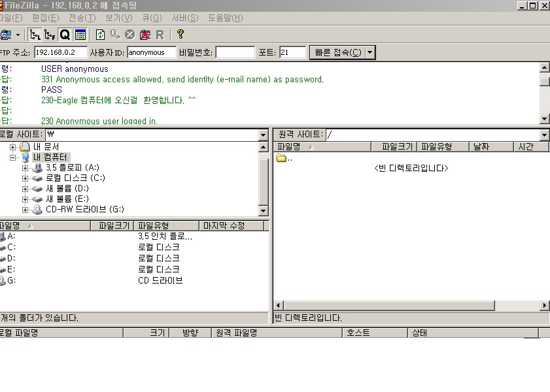The height and width of the screenshot is (392, 550).
Task: Open the Site Manager dropdown arrow
Action: click(18, 35)
